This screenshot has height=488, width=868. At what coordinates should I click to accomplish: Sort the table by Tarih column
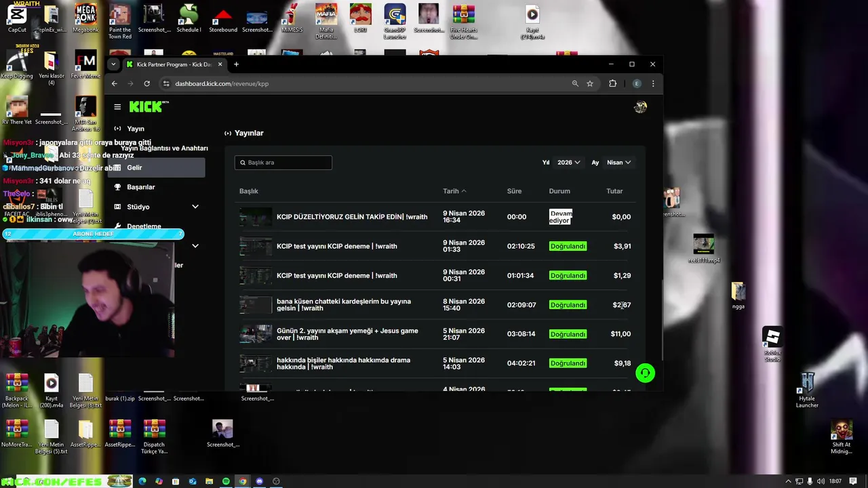(x=454, y=191)
